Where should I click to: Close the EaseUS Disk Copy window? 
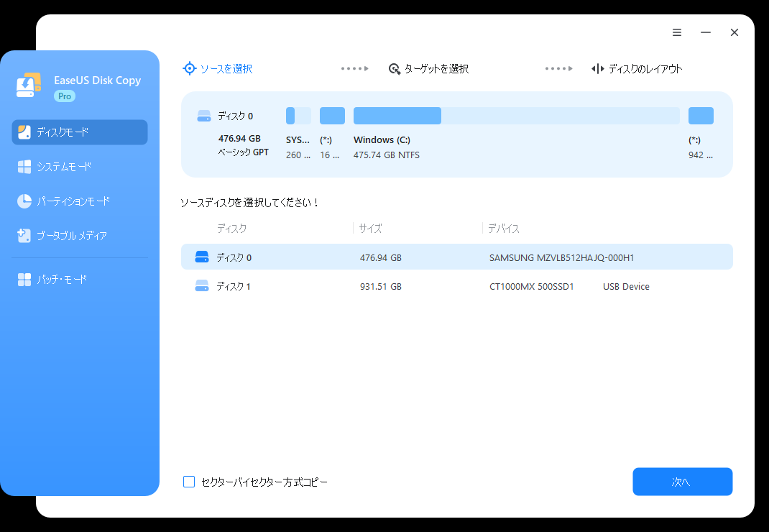pyautogui.click(x=735, y=32)
